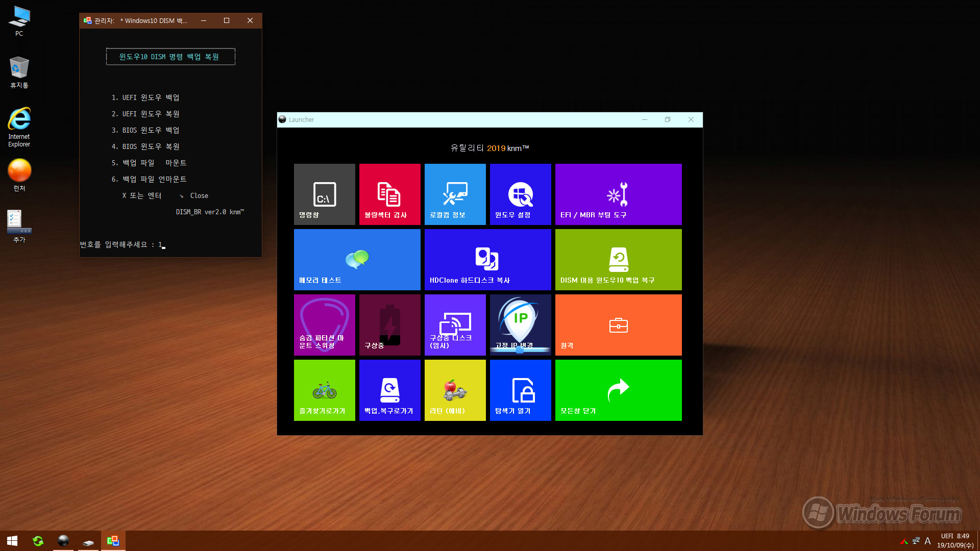Open 숨김 파티션 마운트 스위칭 tile
980x551 pixels.
[x=324, y=324]
